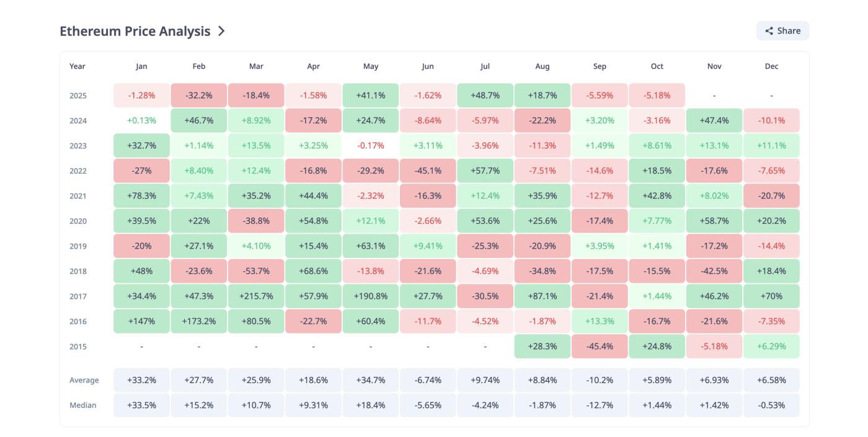
Task: Select the 2024 November +47.4% cell
Action: (714, 120)
